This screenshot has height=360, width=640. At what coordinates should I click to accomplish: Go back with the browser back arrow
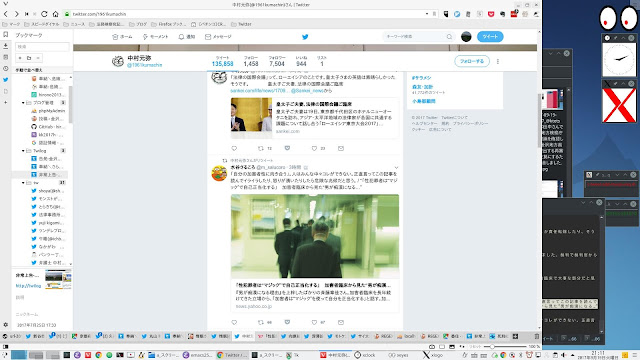pos(6,14)
